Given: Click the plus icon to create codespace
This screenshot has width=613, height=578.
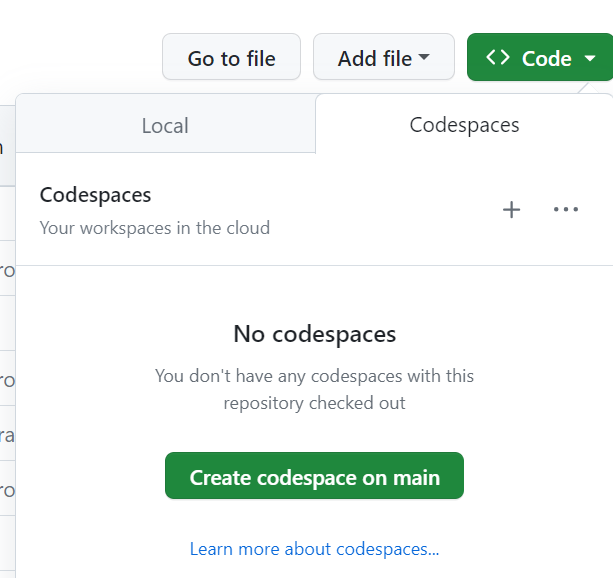Looking at the screenshot, I should [511, 210].
